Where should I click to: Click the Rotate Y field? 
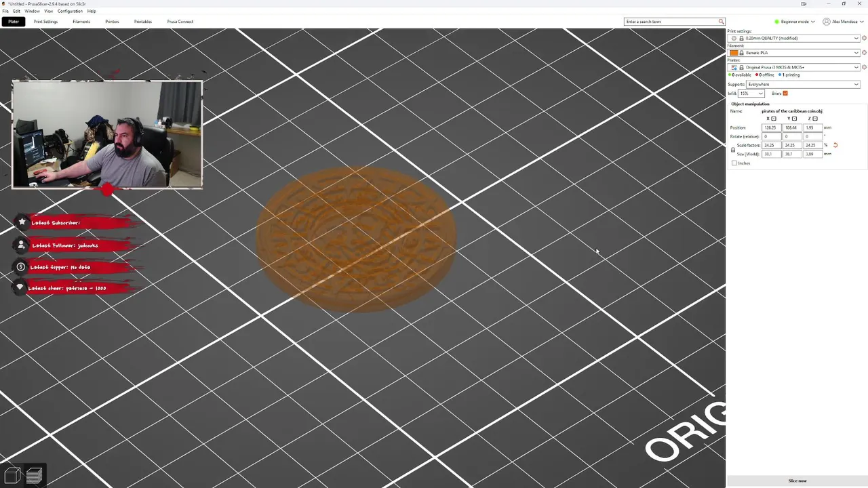[x=792, y=136]
